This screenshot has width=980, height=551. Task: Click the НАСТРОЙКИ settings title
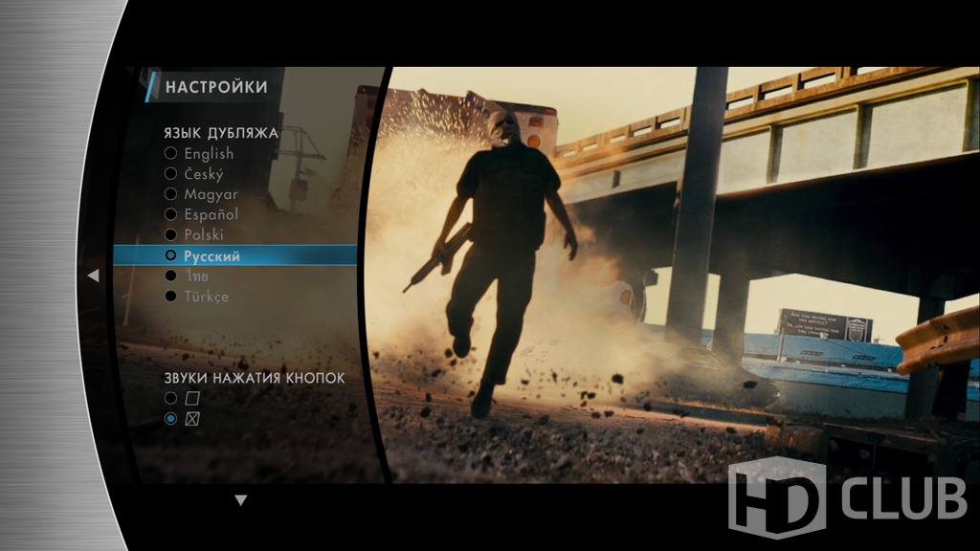point(216,87)
